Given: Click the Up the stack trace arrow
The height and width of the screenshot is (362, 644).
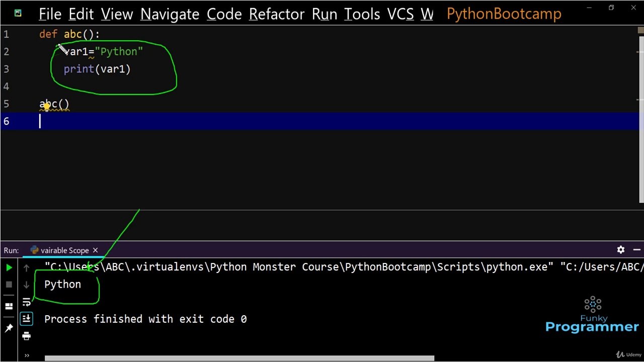Looking at the screenshot, I should [27, 268].
